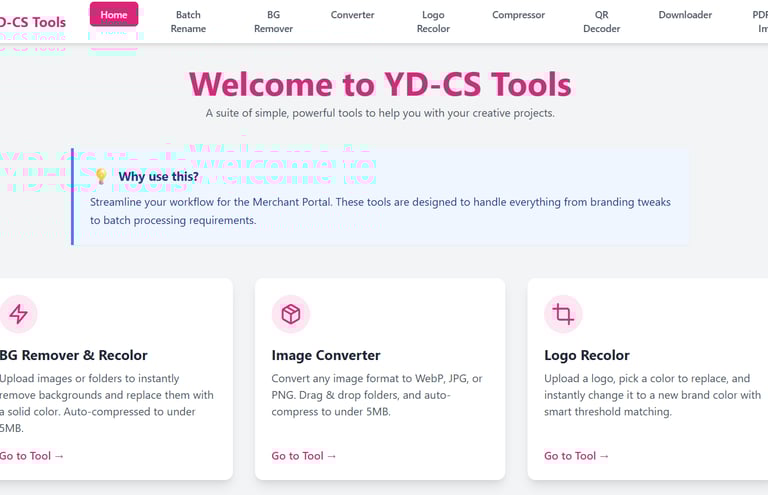
Task: Click the Convert any image format description
Action: (x=377, y=395)
